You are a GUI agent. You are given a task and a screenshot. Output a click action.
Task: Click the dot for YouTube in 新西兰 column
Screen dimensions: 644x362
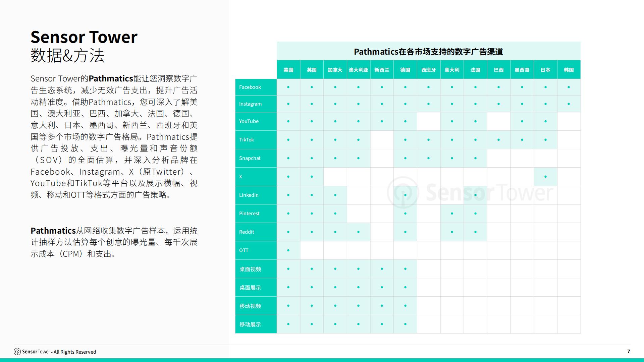pos(382,121)
